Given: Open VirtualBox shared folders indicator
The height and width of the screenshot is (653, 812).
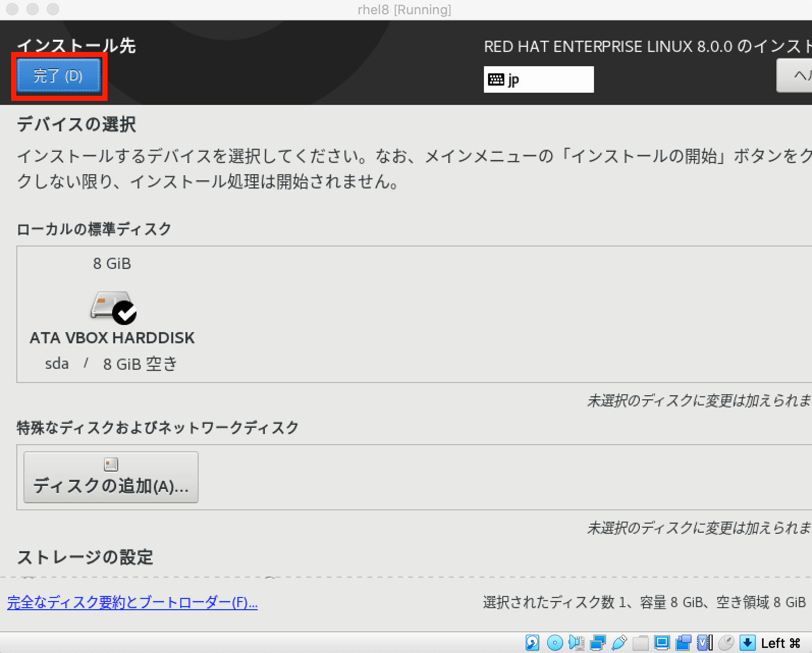Looking at the screenshot, I should 640,643.
